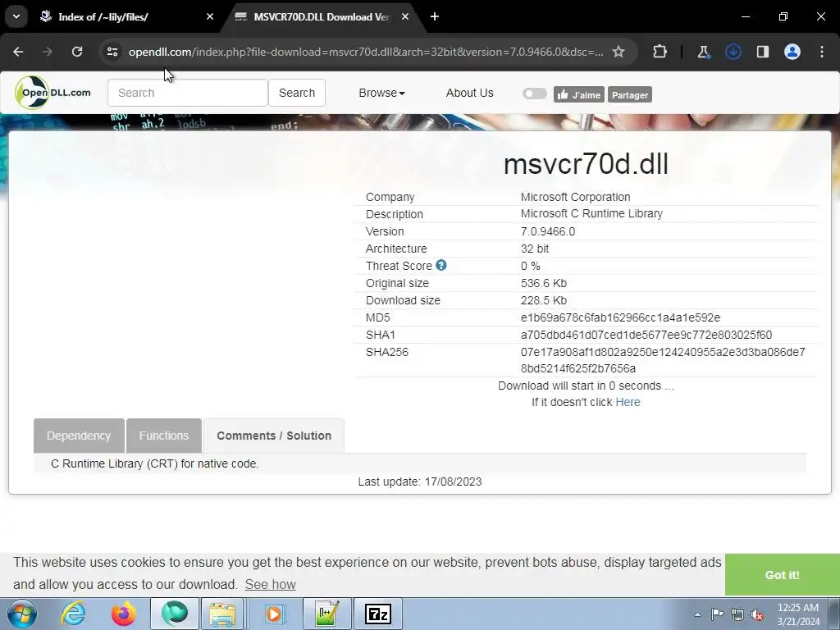840x630 pixels.
Task: Click the See how cookie link
Action: coord(270,584)
